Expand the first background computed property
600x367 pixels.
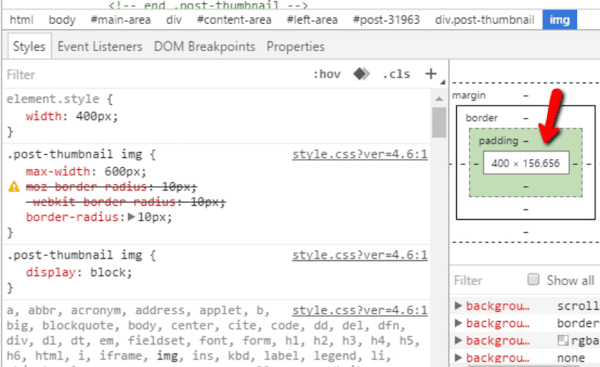tap(458, 305)
